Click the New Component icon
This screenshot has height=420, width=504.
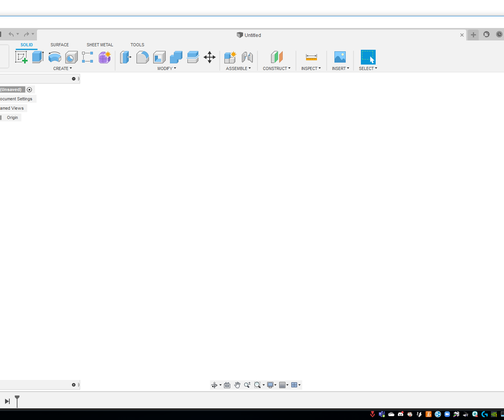(230, 57)
